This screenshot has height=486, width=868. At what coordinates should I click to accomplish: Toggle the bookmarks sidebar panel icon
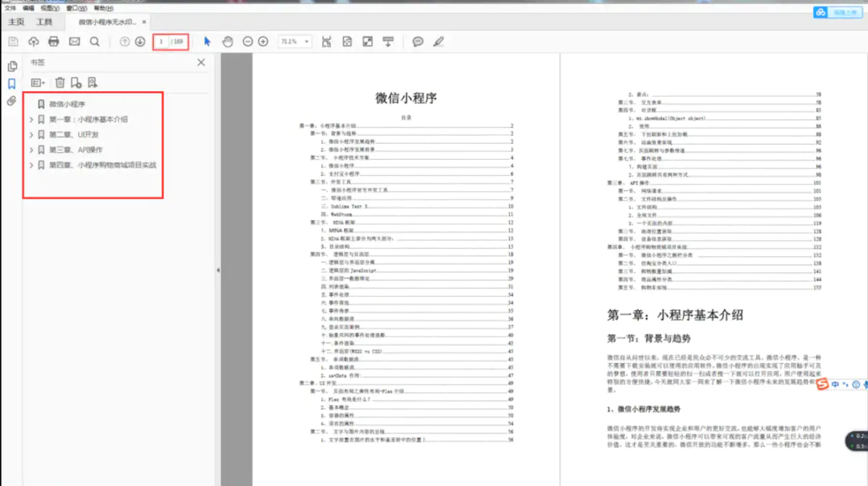[x=12, y=84]
